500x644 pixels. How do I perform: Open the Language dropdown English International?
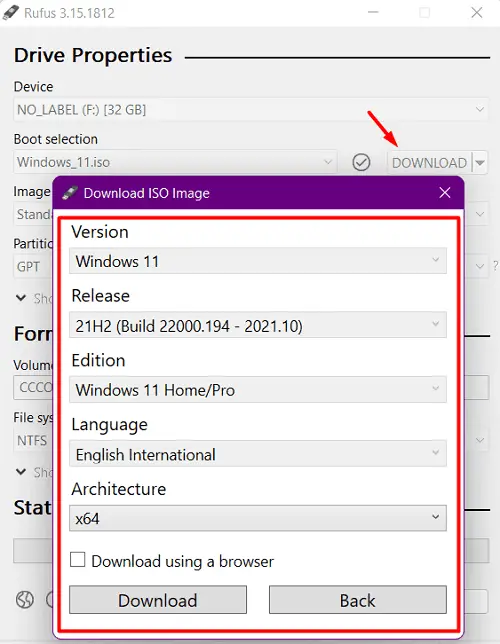coord(258,453)
